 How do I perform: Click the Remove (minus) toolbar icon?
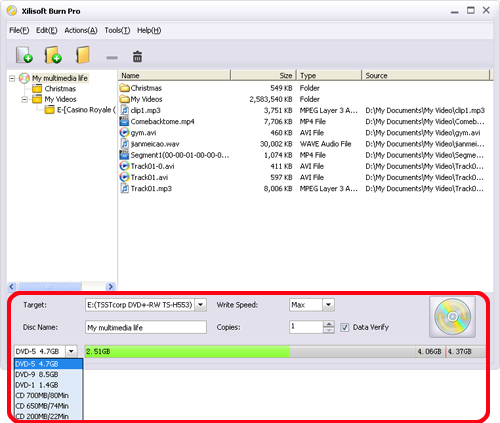point(112,58)
